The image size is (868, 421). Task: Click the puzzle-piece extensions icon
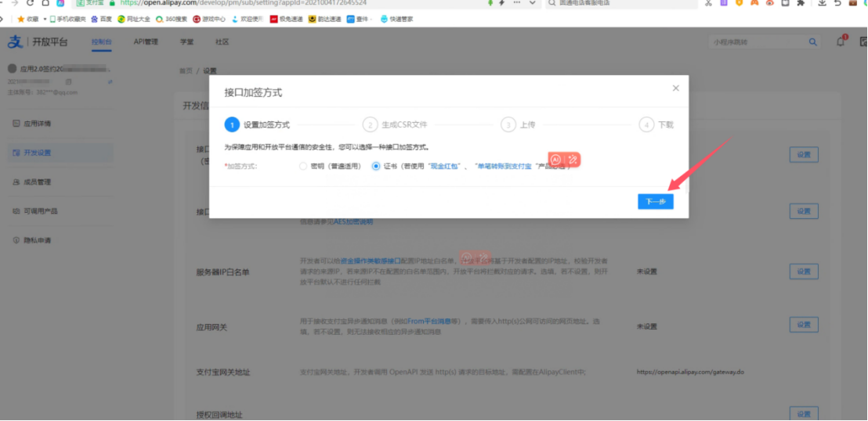point(801,3)
